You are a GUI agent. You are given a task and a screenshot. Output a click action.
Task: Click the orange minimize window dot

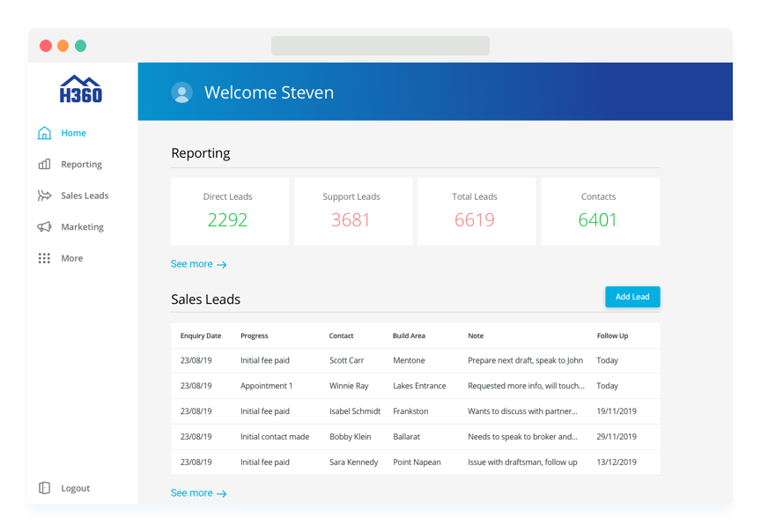(x=63, y=46)
